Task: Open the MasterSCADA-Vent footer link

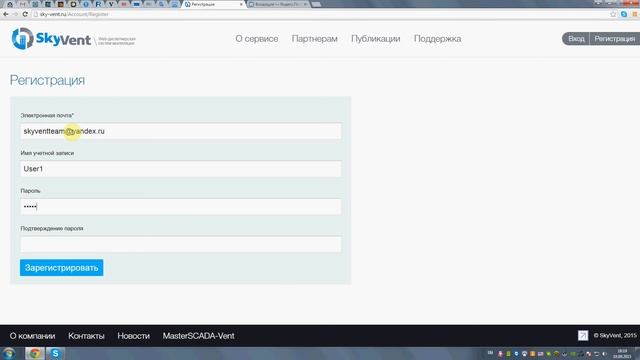Action: pyautogui.click(x=198, y=336)
